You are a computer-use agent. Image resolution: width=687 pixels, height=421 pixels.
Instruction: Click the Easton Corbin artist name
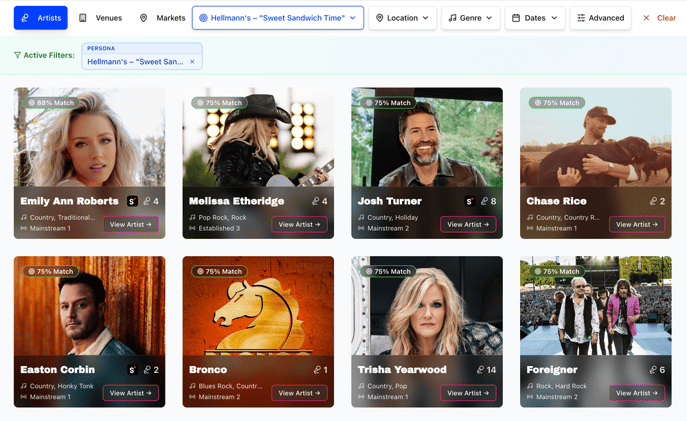(x=57, y=370)
